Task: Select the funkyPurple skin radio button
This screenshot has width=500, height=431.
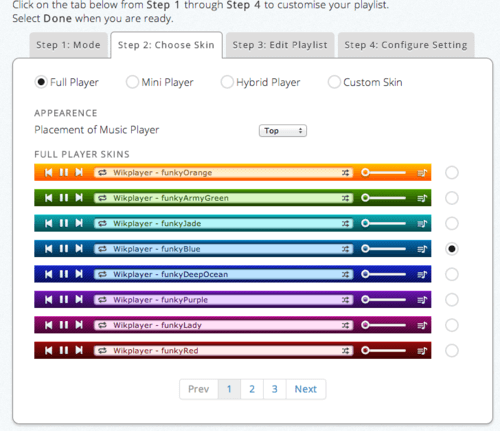Action: 452,300
